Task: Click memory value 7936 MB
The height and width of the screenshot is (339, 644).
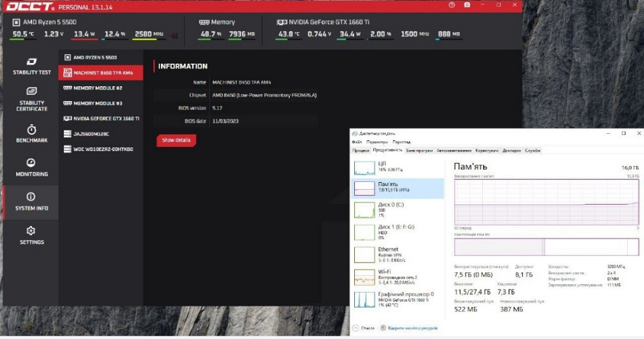Action: pos(242,34)
